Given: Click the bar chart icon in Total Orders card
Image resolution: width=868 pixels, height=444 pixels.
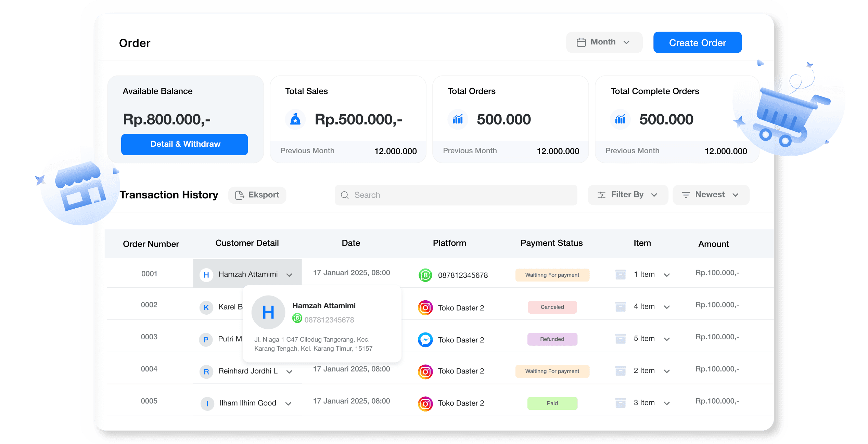Looking at the screenshot, I should pos(458,119).
